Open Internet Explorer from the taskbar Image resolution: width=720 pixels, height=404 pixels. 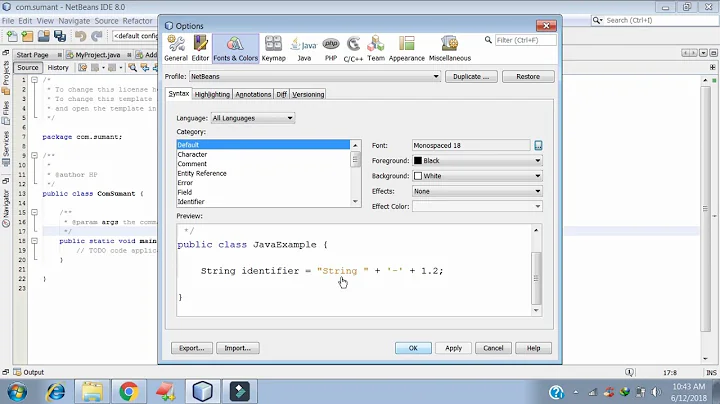click(x=56, y=392)
